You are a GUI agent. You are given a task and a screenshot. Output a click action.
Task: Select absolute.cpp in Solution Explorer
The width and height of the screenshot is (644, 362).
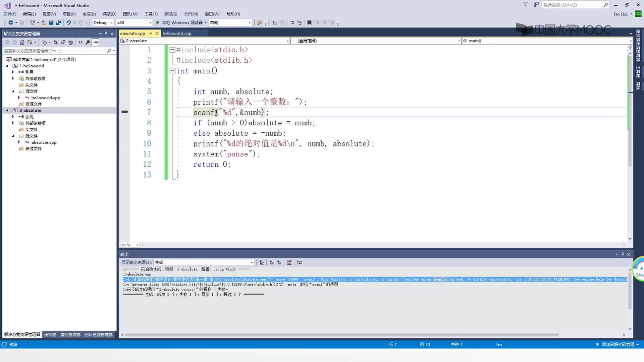click(44, 142)
